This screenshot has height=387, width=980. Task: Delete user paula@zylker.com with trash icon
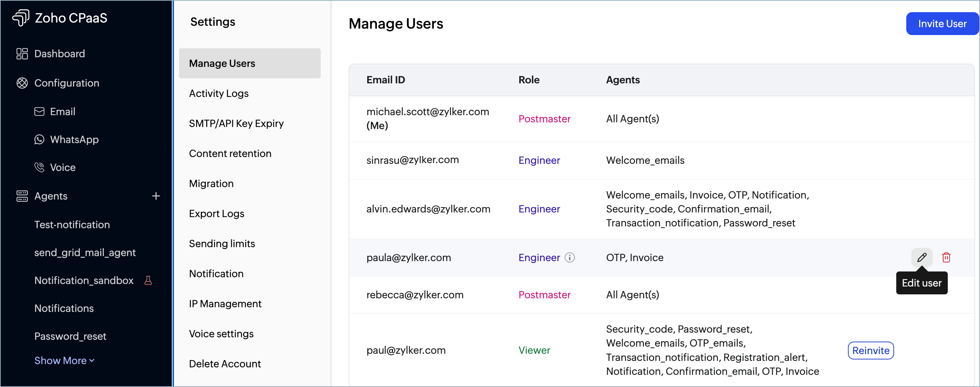pos(946,258)
